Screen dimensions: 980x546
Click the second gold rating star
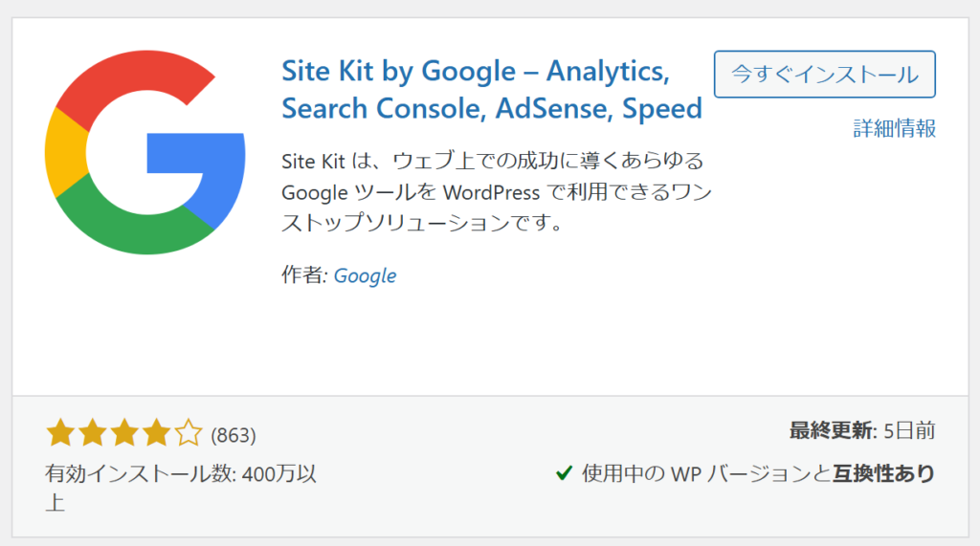(x=93, y=435)
